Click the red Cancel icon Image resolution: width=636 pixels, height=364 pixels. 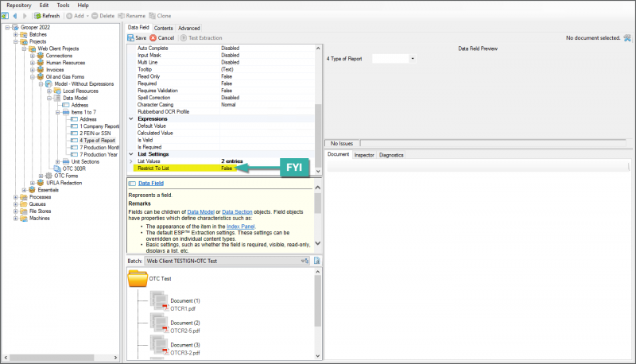pos(154,37)
